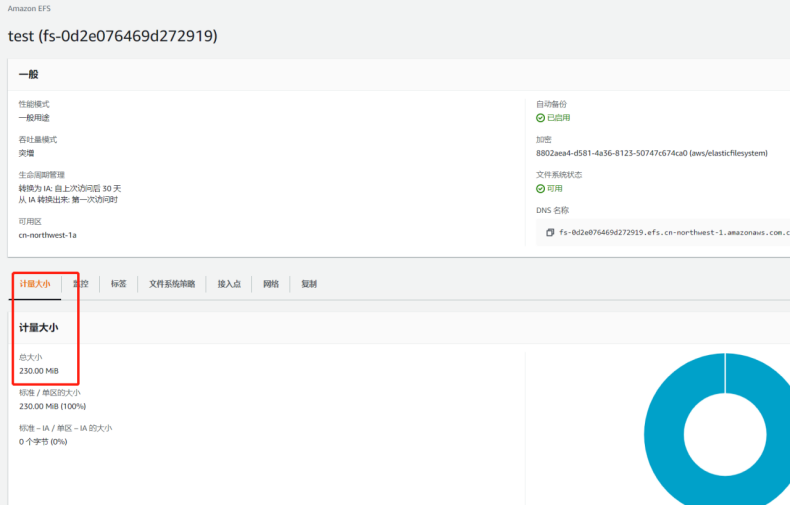Click the 计量大小 panel heading
Image resolution: width=790 pixels, height=505 pixels.
tap(38, 328)
